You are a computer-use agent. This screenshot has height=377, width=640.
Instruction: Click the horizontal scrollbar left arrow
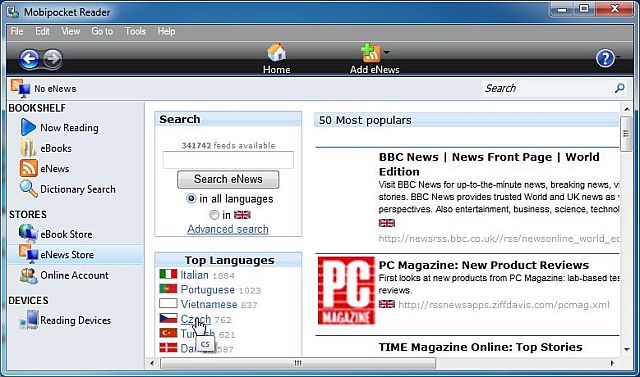(x=152, y=363)
